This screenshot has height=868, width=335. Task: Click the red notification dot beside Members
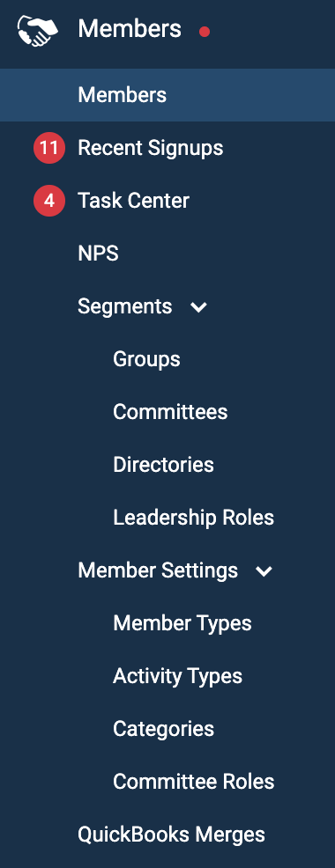click(x=205, y=32)
